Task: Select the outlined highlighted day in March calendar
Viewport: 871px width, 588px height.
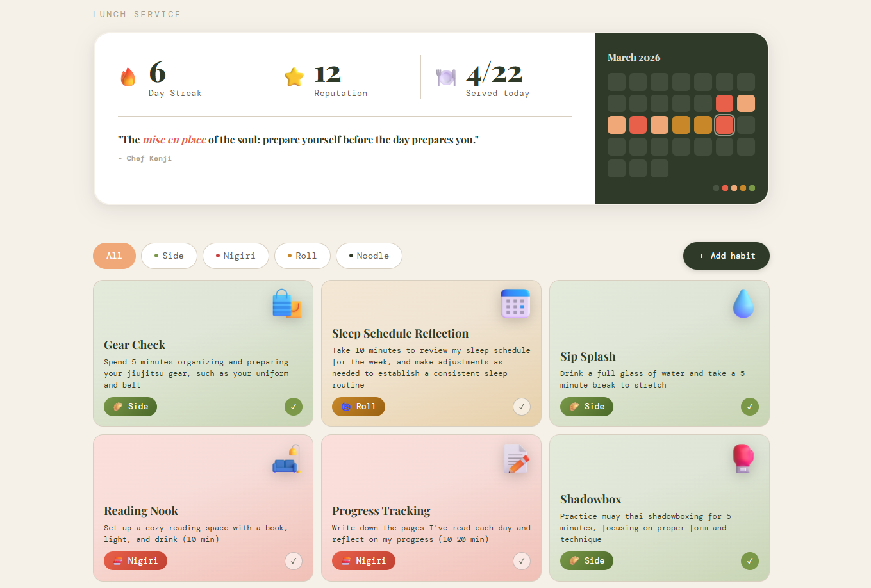Action: (724, 125)
